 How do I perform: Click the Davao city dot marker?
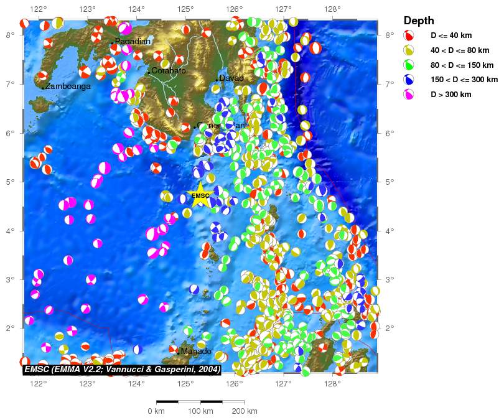217,80
